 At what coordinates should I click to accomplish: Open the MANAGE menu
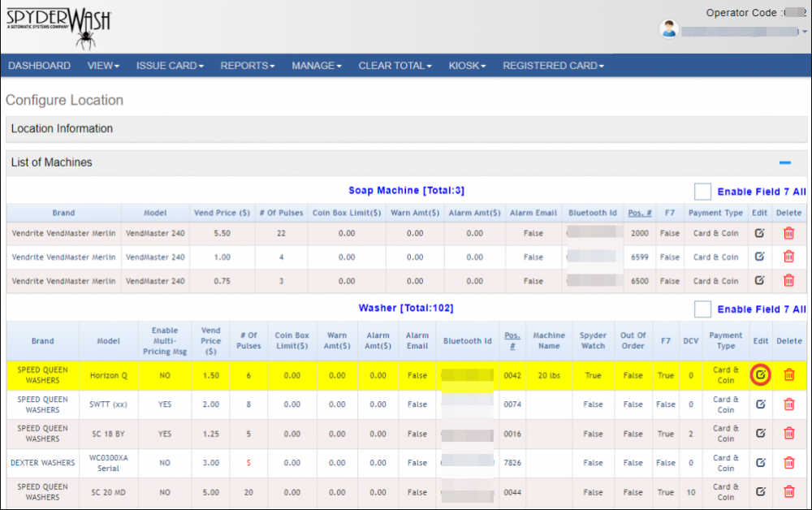[x=316, y=66]
